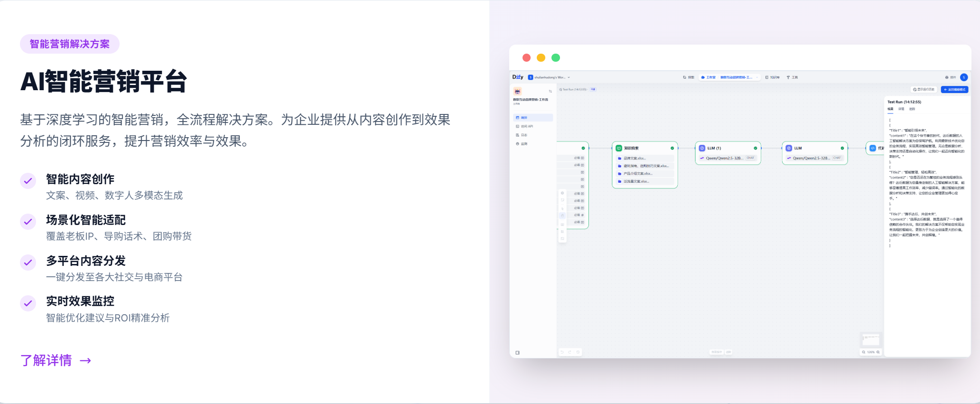Open the 探索 menu in Dify header
This screenshot has width=980, height=404.
(x=689, y=77)
